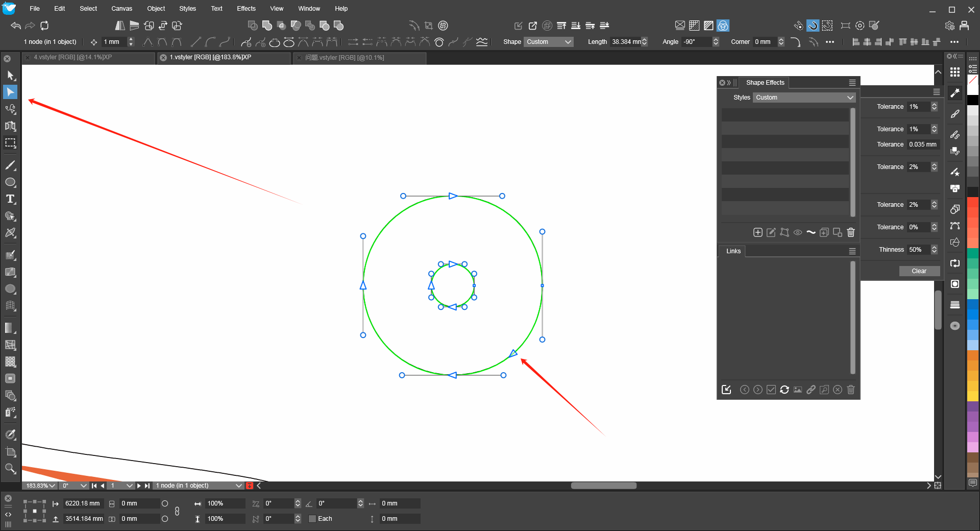Click the Eyedropper tool
980x531 pixels.
tap(10, 435)
